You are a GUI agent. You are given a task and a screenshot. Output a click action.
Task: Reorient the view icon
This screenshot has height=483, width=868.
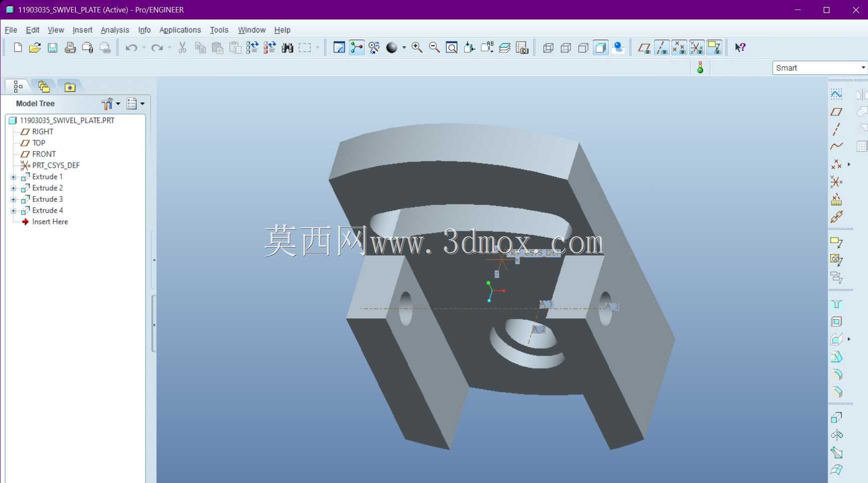click(x=469, y=48)
